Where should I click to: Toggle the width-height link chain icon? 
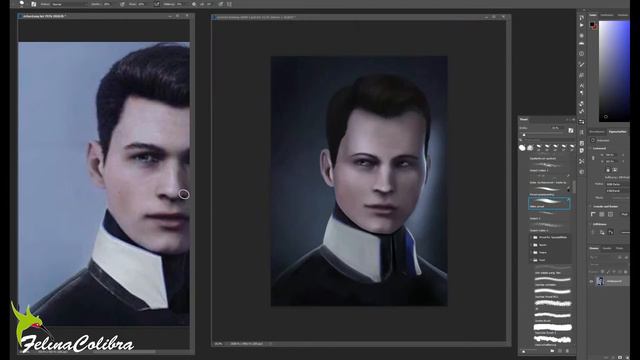coord(593,158)
